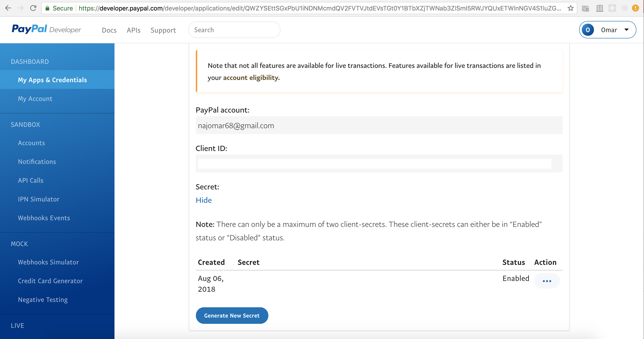Click the orange exclamation extension icon
The height and width of the screenshot is (339, 644).
point(635,8)
